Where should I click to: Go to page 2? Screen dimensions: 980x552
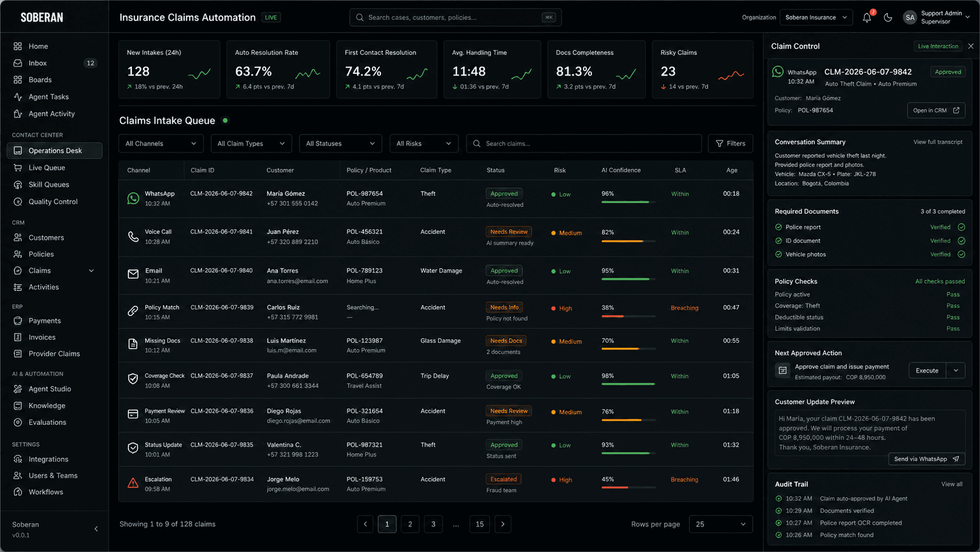[410, 524]
